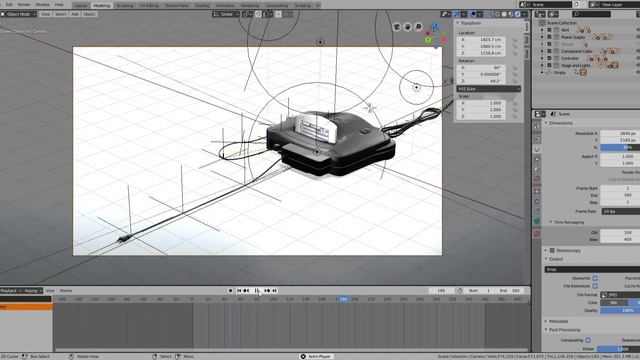Toggle N64 collection checkbox
640x360 pixels.
pyautogui.click(x=549, y=30)
